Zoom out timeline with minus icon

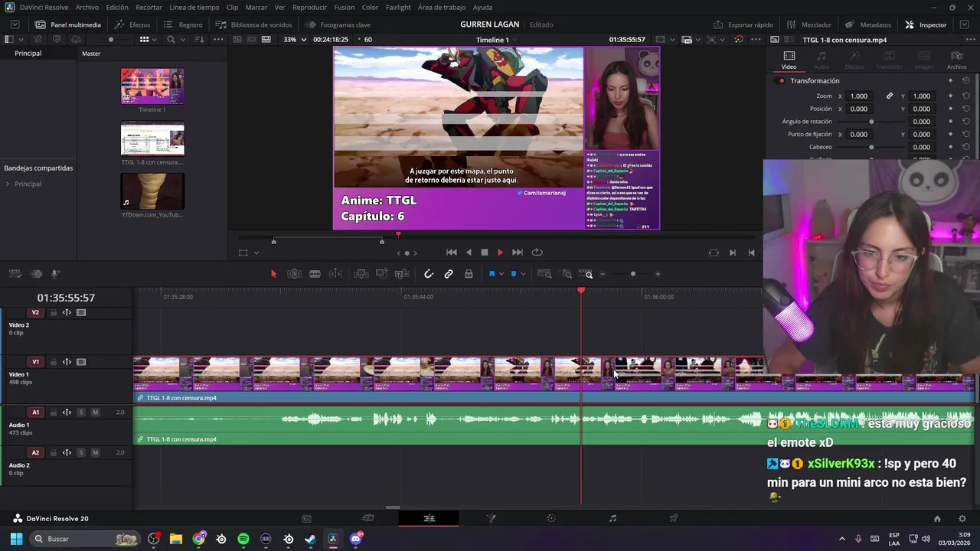[x=603, y=274]
